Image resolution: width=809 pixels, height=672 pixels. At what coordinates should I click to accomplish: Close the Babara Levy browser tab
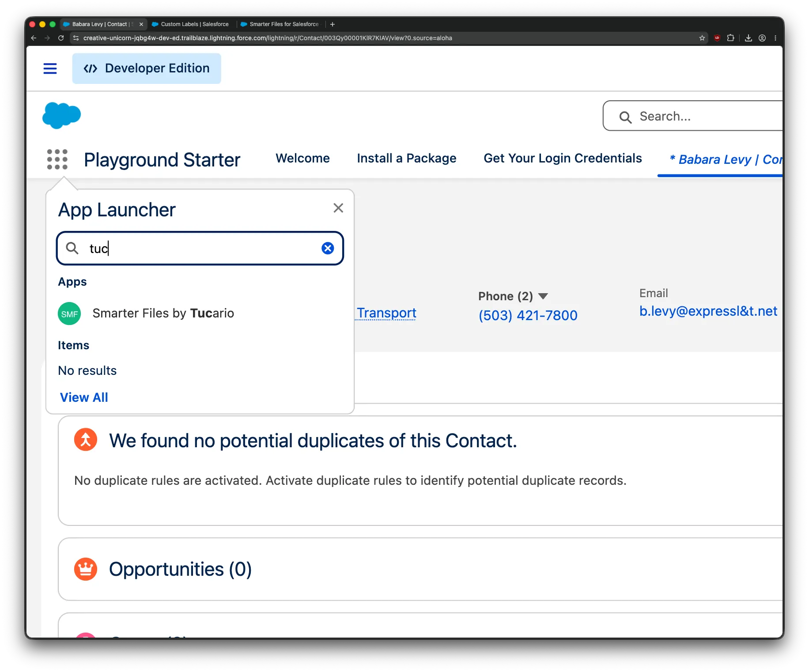(141, 24)
